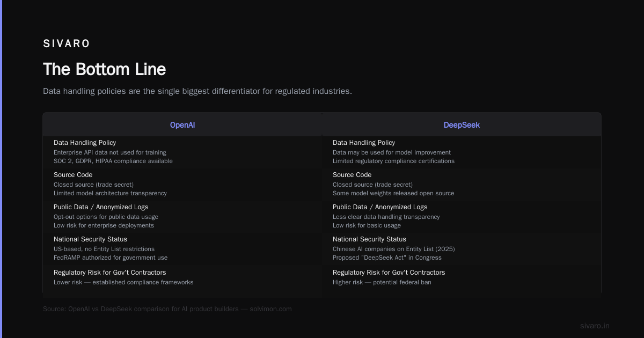The width and height of the screenshot is (644, 338).
Task: Open the sivaro.in footer link
Action: point(595,326)
